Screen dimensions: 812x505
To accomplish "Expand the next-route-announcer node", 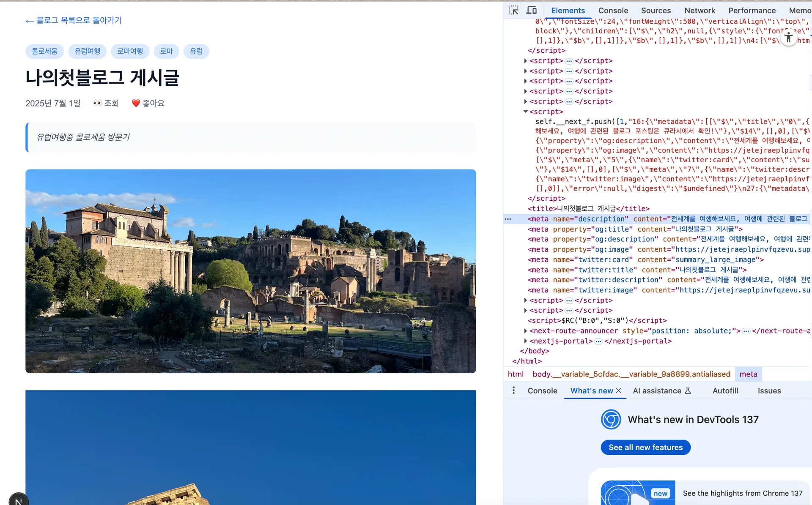I will pos(526,331).
